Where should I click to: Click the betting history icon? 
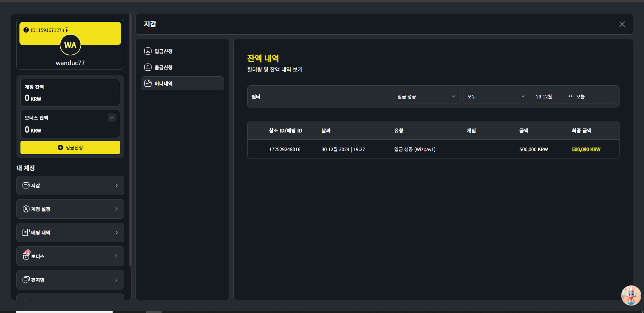26,232
